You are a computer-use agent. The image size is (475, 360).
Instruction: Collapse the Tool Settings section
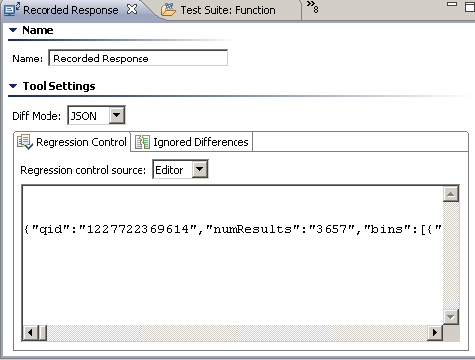pos(13,86)
